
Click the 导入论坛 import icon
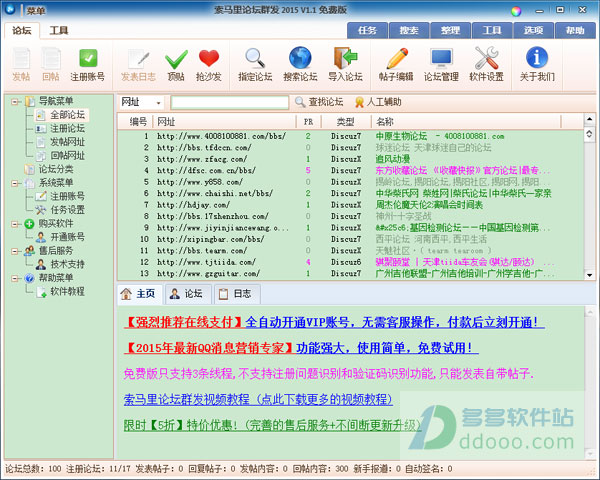(345, 64)
